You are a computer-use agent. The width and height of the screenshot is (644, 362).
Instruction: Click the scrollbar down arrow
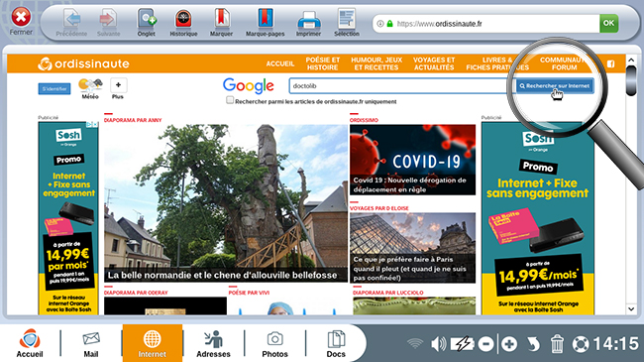(631, 308)
